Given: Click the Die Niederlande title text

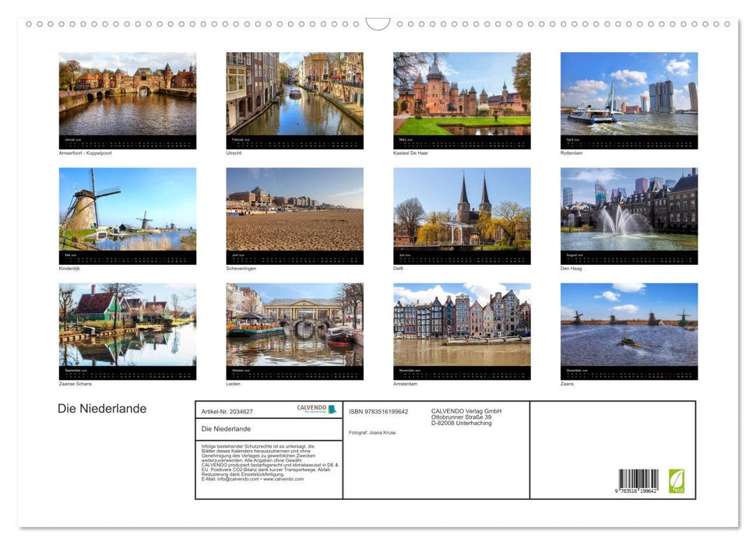Looking at the screenshot, I should click(x=102, y=409).
